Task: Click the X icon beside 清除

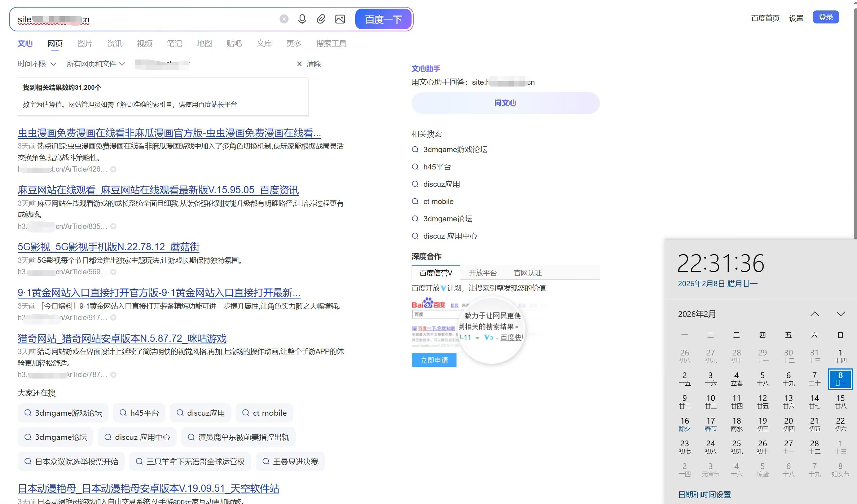Action: click(x=299, y=64)
